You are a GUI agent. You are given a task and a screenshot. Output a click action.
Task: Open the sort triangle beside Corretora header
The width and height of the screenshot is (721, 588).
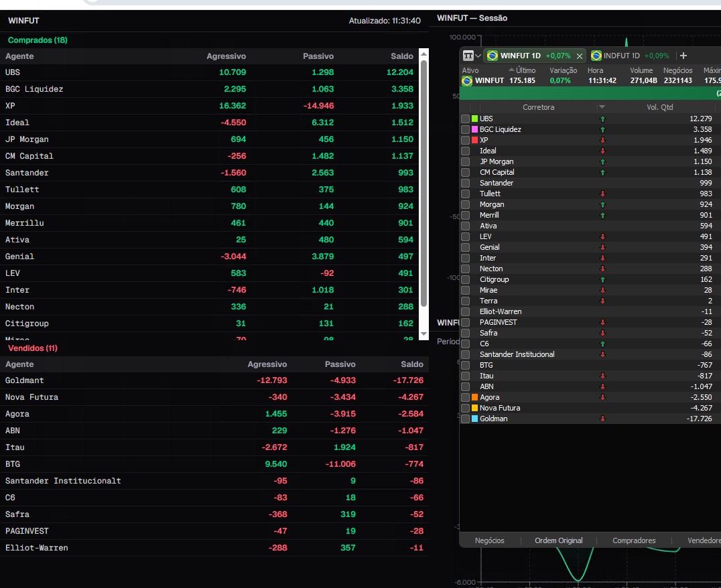click(x=602, y=107)
